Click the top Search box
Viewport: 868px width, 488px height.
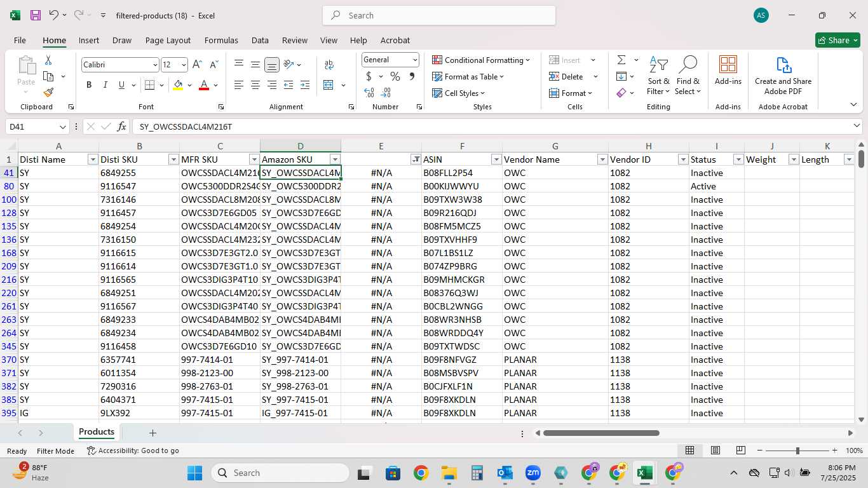tap(439, 15)
